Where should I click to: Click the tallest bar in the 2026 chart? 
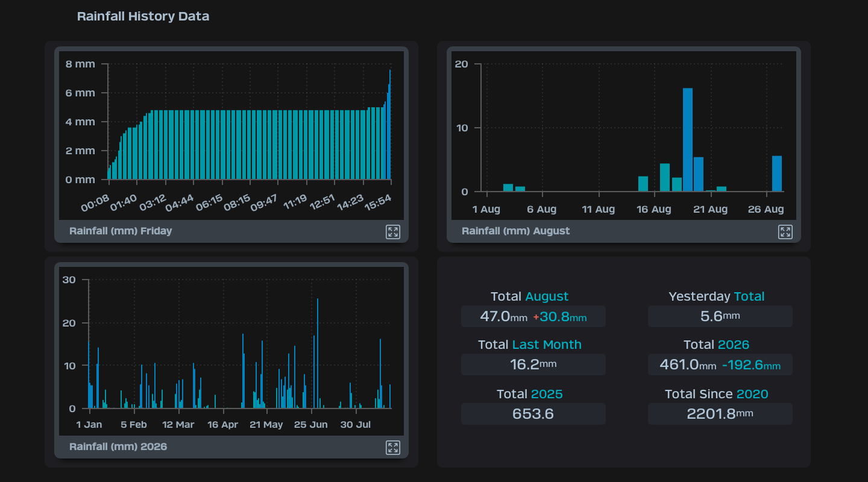tap(318, 354)
